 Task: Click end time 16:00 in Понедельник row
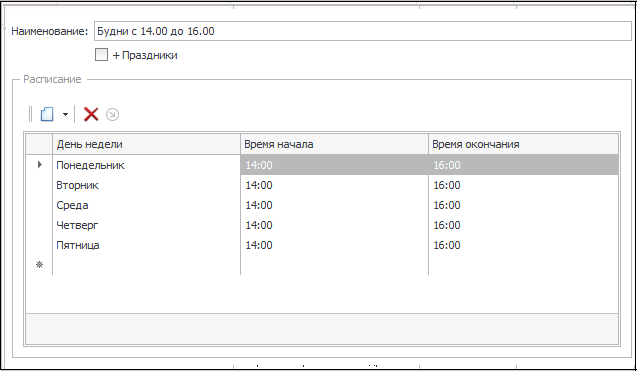(524, 165)
